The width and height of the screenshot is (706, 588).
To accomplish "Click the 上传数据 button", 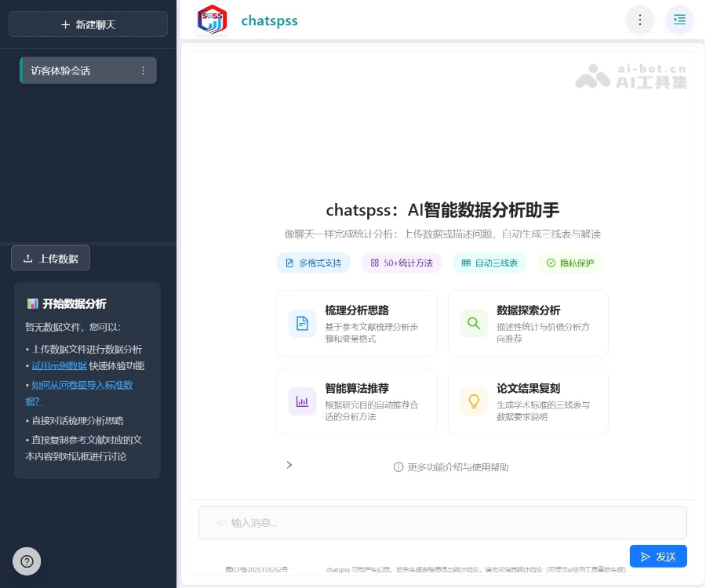I will (50, 258).
